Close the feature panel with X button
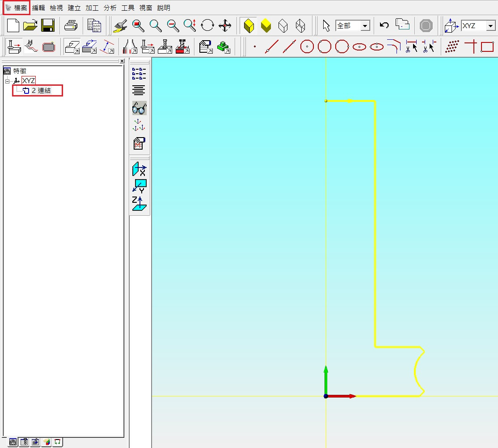Viewport: 498px width, 448px height. point(122,61)
